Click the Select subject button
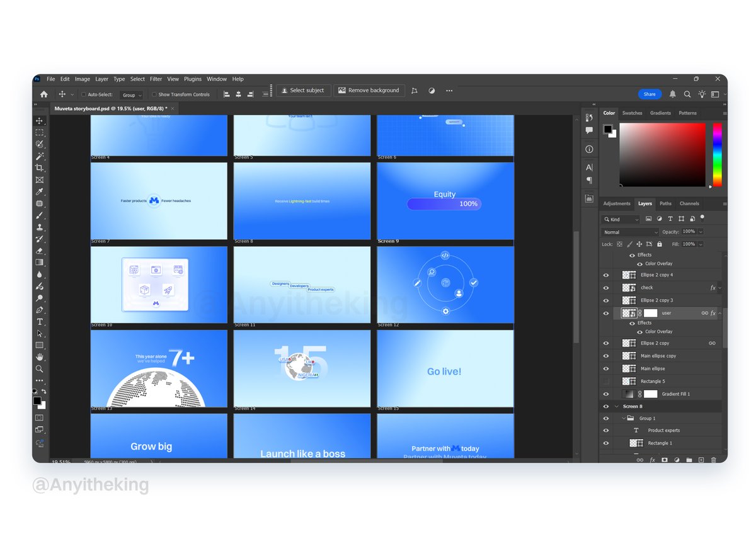Image resolution: width=756 pixels, height=534 pixels. point(303,91)
